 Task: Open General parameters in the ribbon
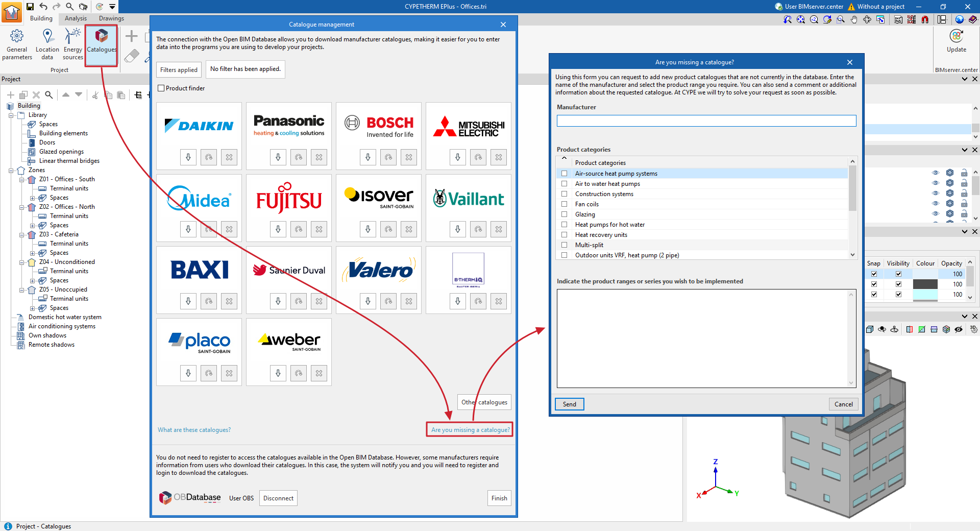[x=17, y=44]
